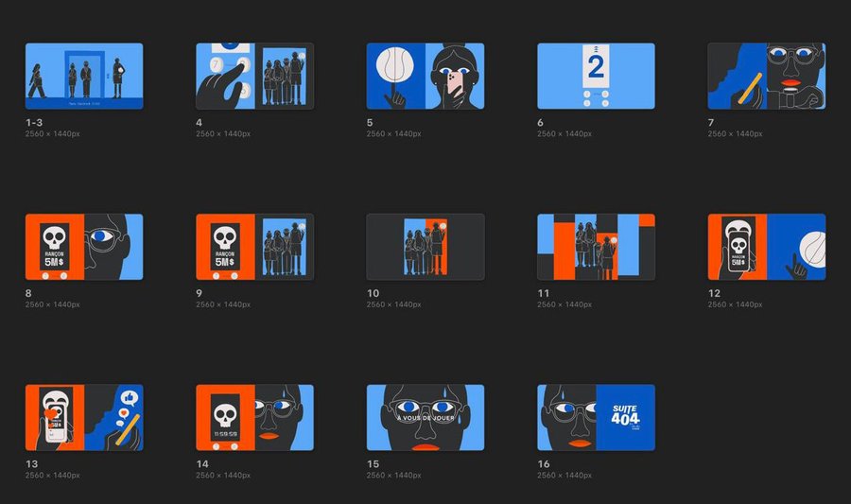The height and width of the screenshot is (504, 851).
Task: Click frame 10 with crowd on dark background
Action: (x=425, y=247)
